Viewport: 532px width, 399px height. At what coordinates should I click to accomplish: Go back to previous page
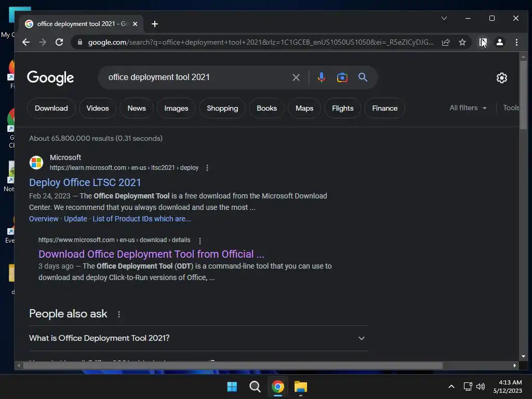pyautogui.click(x=26, y=43)
